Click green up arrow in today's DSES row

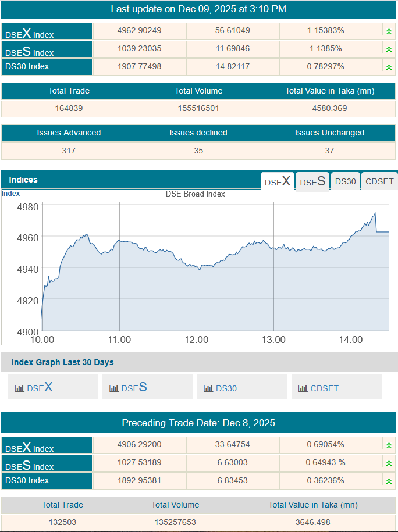click(x=389, y=49)
